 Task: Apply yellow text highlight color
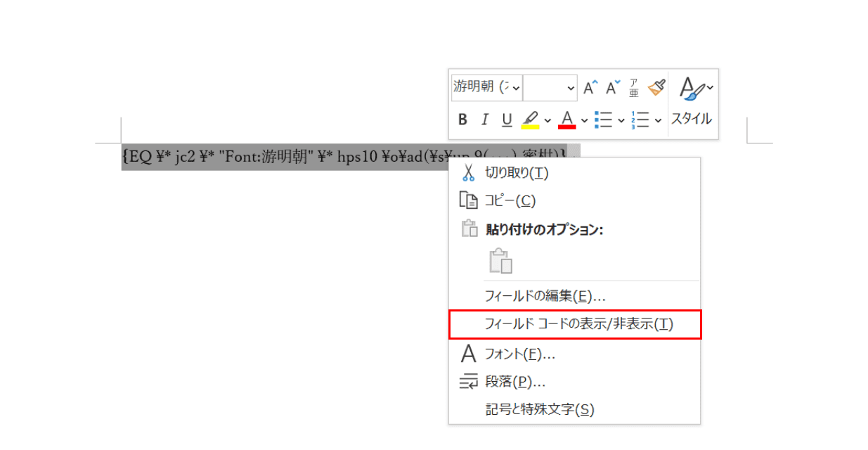click(530, 120)
